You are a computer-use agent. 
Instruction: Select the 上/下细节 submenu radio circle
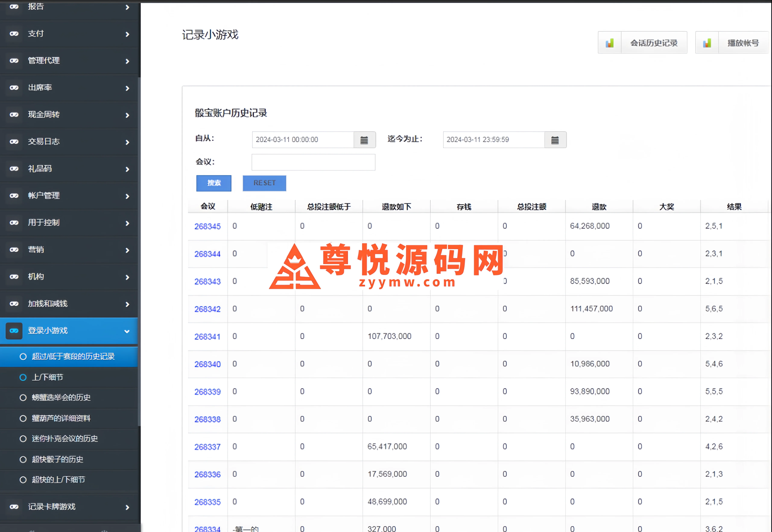[23, 377]
